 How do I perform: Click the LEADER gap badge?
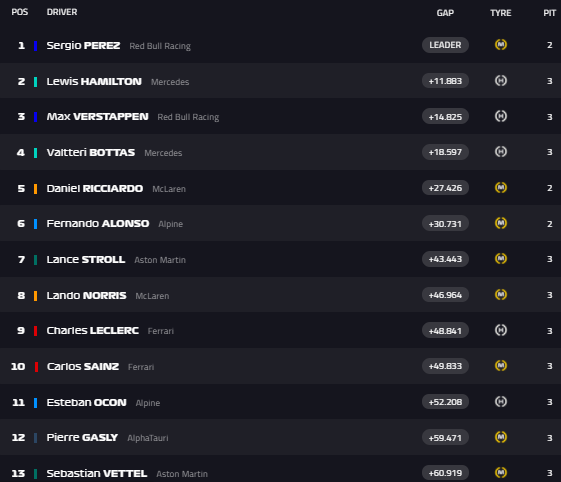pos(445,45)
